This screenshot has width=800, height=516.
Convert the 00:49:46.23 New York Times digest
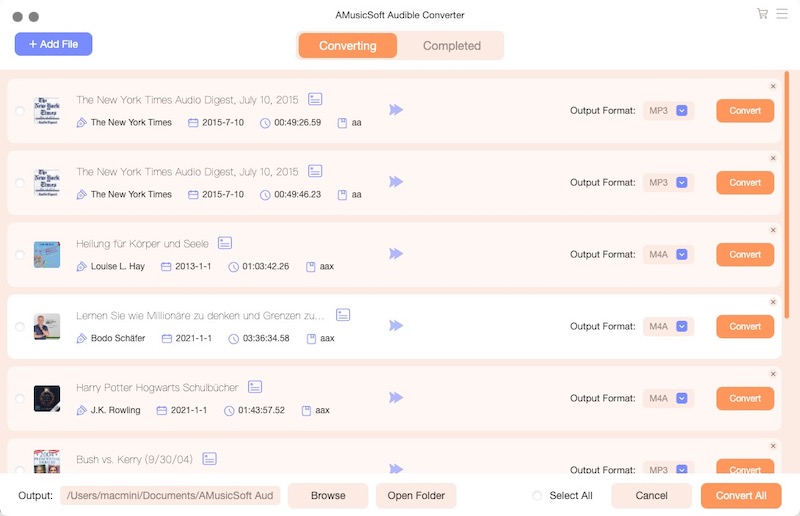click(x=745, y=182)
